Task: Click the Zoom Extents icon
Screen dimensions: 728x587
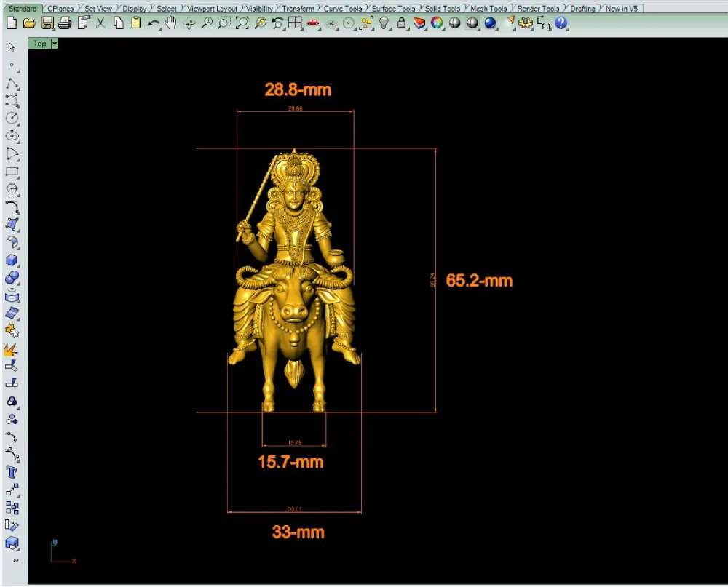Action: coord(242,23)
